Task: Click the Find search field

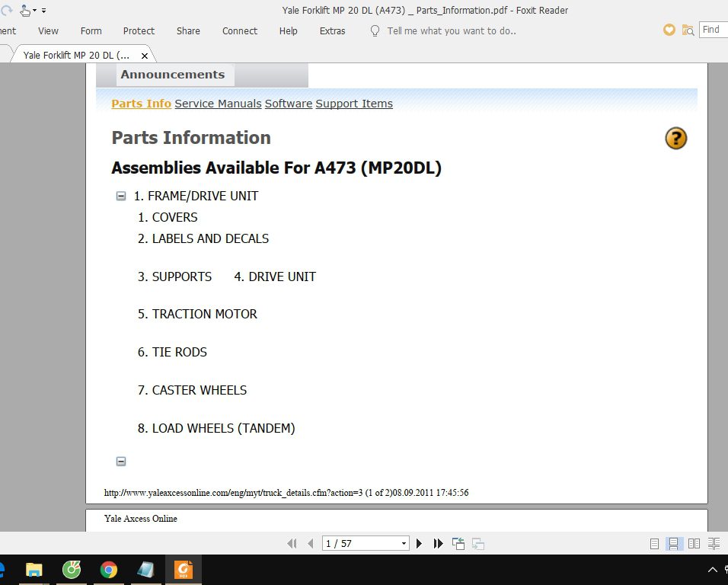Action: (x=714, y=30)
